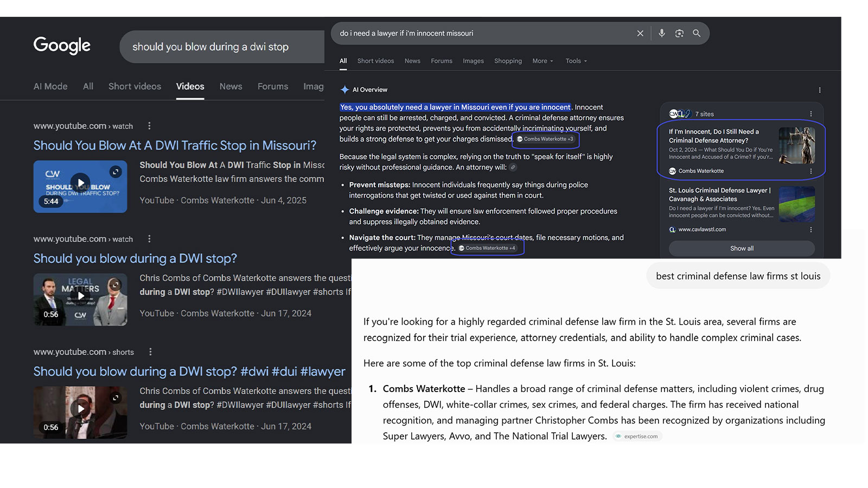Click the stacked site favicons beside '7 sites'

(680, 114)
